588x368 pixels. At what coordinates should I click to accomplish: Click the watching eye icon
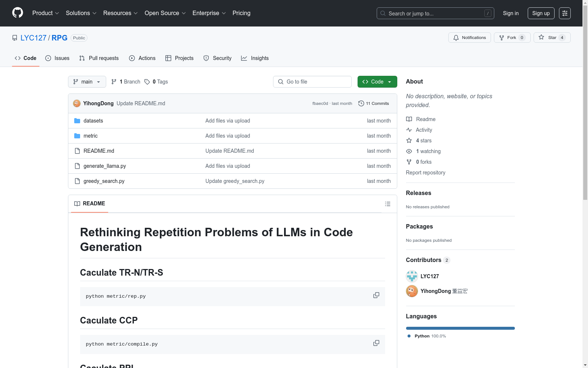click(x=409, y=151)
